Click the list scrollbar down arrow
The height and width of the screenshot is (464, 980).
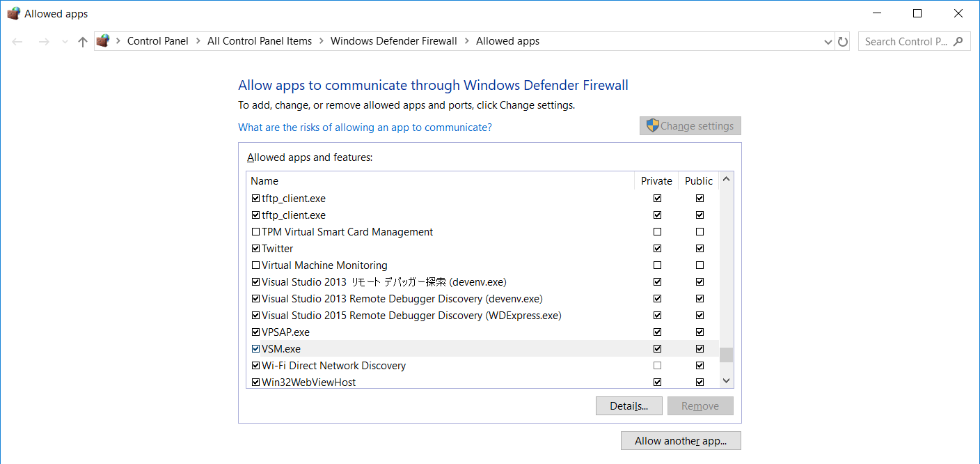click(x=727, y=381)
